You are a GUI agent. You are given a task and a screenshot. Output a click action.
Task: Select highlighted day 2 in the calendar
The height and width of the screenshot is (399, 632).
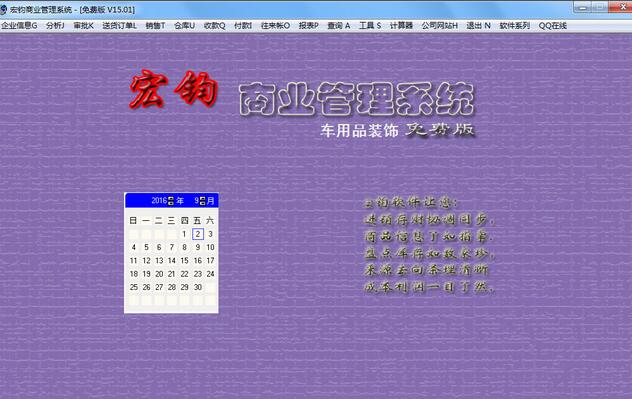198,234
